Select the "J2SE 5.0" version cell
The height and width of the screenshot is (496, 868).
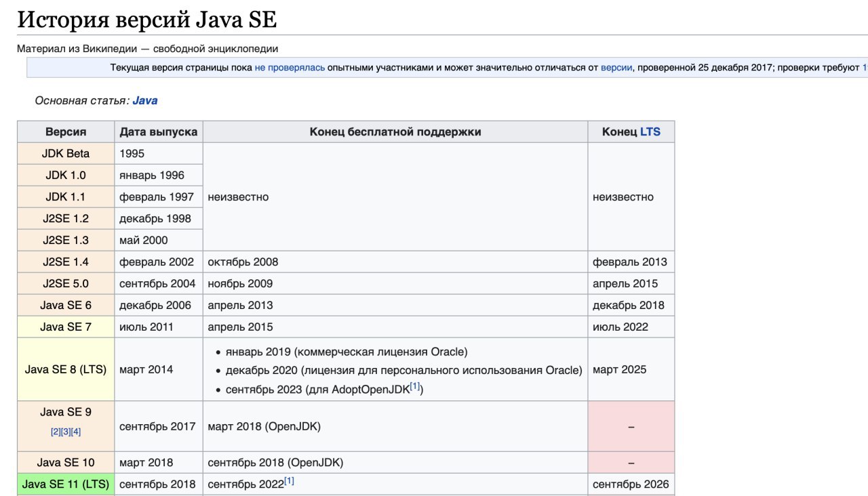pyautogui.click(x=66, y=283)
